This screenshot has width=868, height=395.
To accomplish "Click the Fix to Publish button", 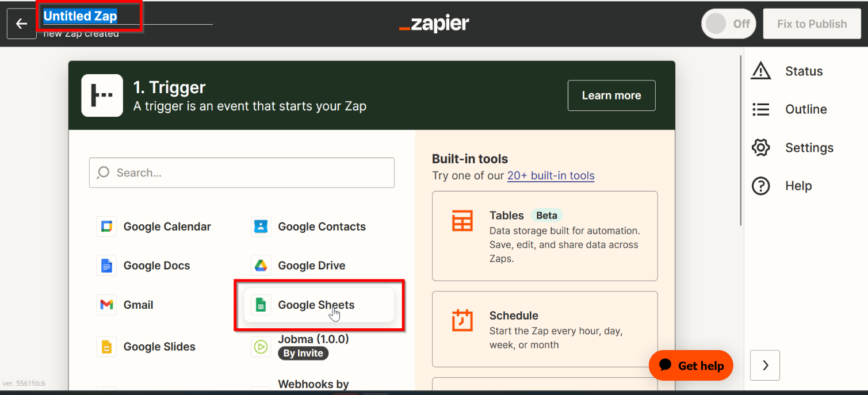I will pos(812,24).
